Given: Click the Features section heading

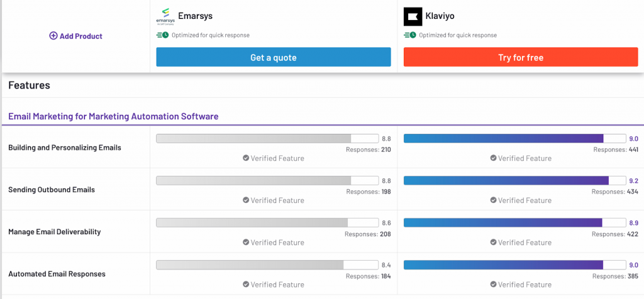Looking at the screenshot, I should coord(29,85).
